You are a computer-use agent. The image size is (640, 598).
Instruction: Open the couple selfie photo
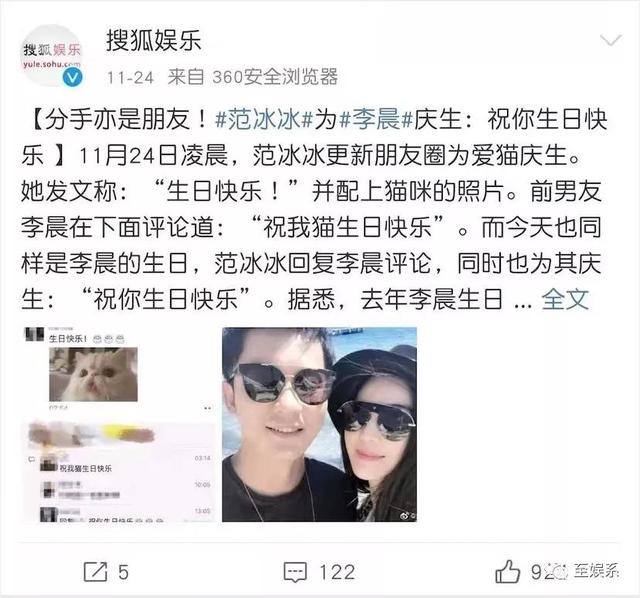tap(319, 424)
